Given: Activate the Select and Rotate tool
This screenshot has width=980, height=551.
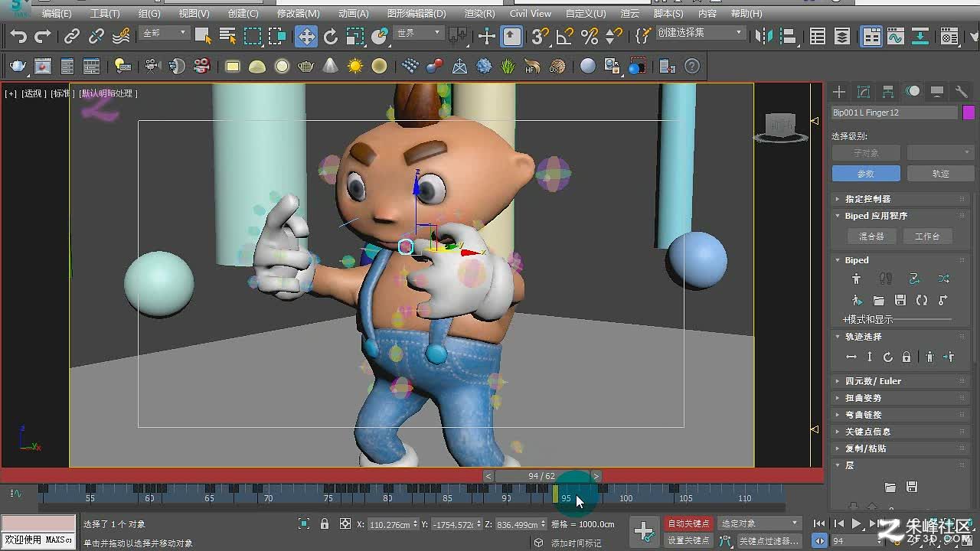Looking at the screenshot, I should (x=331, y=36).
